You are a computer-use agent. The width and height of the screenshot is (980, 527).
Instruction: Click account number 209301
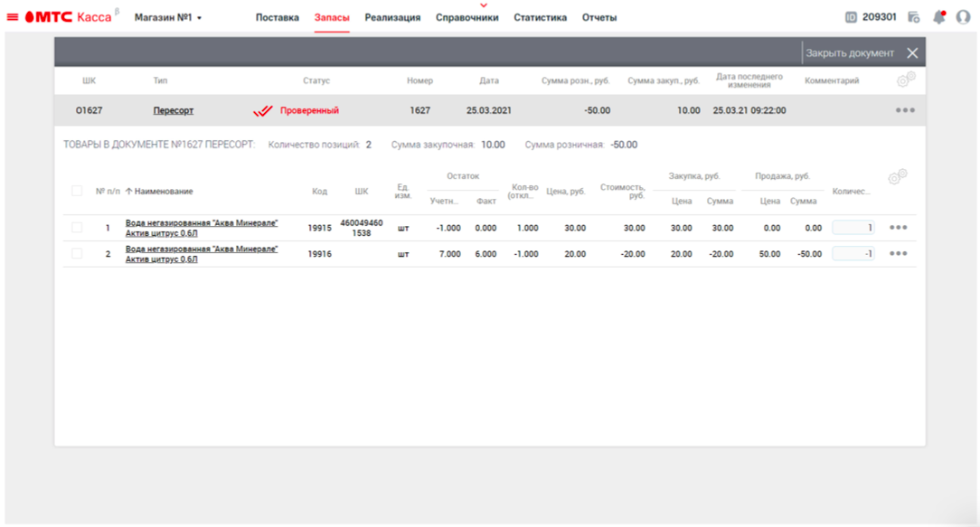pos(880,17)
